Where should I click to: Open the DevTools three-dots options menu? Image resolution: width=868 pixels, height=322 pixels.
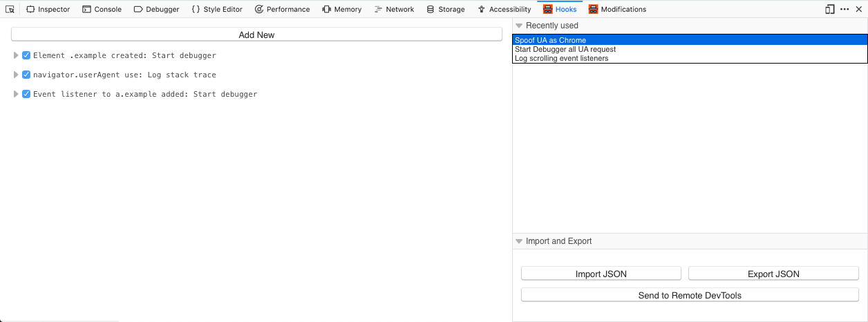[845, 9]
